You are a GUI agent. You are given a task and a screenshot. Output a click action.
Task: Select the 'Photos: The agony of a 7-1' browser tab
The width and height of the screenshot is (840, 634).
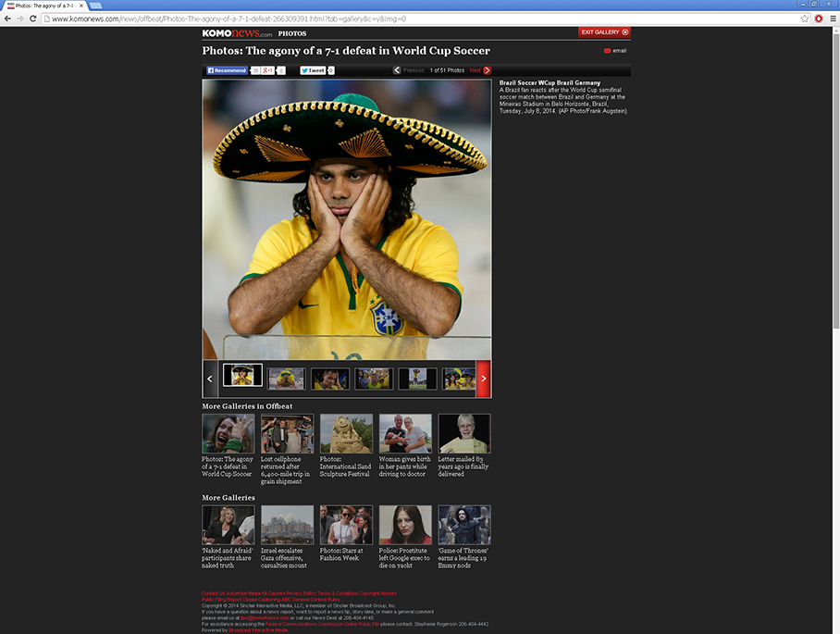[x=43, y=6]
